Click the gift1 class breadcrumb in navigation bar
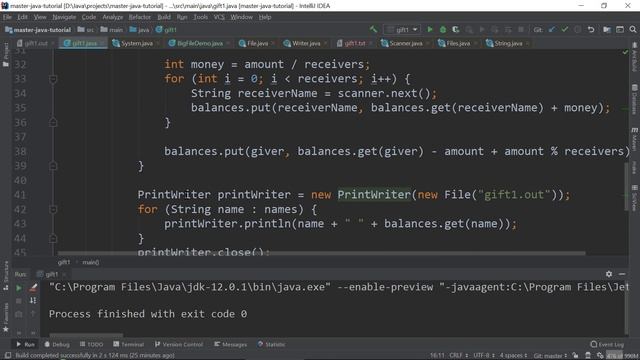Viewport: 640px width, 360px height. coord(166,30)
